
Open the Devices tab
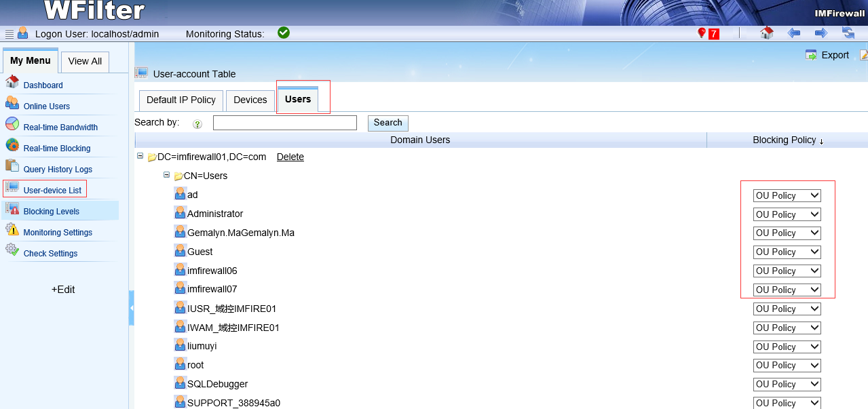pyautogui.click(x=250, y=100)
